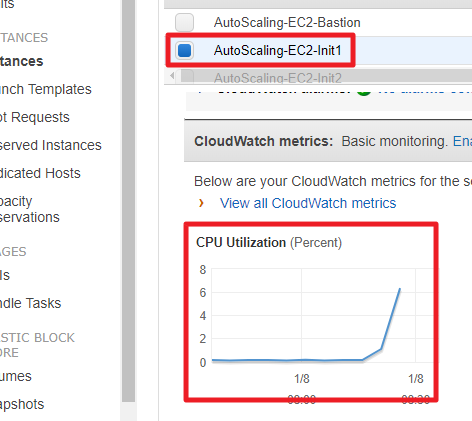This screenshot has width=472, height=421.
Task: Select the AutoScaling-EC2-Init2 row checkbox
Action: [187, 77]
